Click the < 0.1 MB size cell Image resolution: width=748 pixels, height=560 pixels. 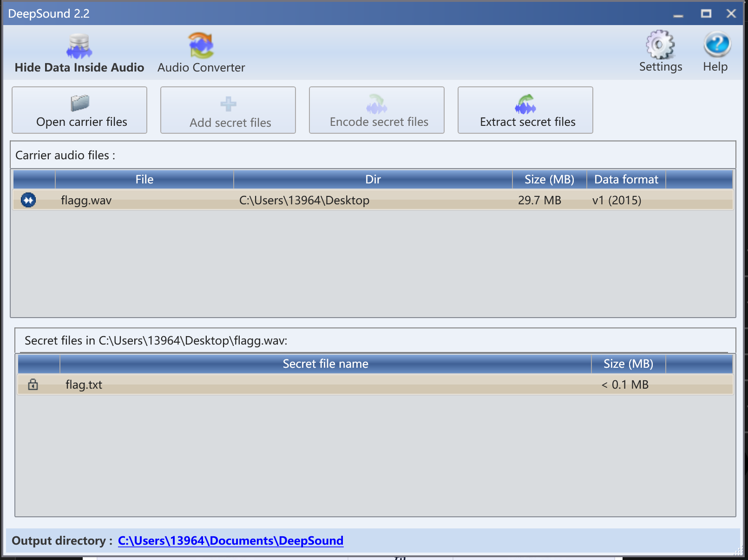625,385
